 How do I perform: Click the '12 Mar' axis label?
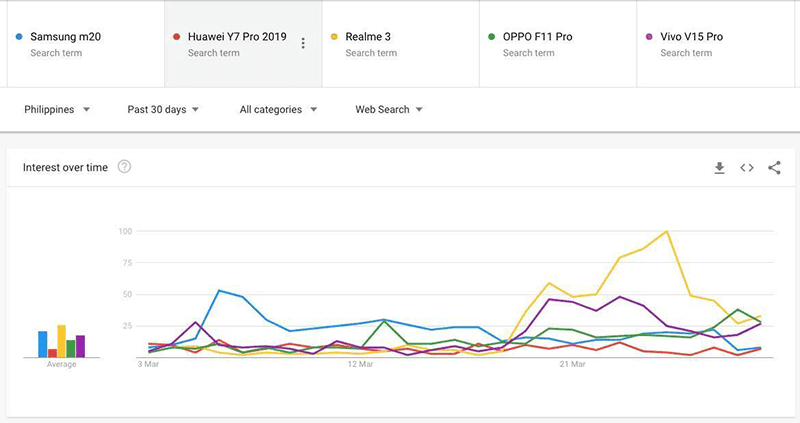pyautogui.click(x=360, y=364)
